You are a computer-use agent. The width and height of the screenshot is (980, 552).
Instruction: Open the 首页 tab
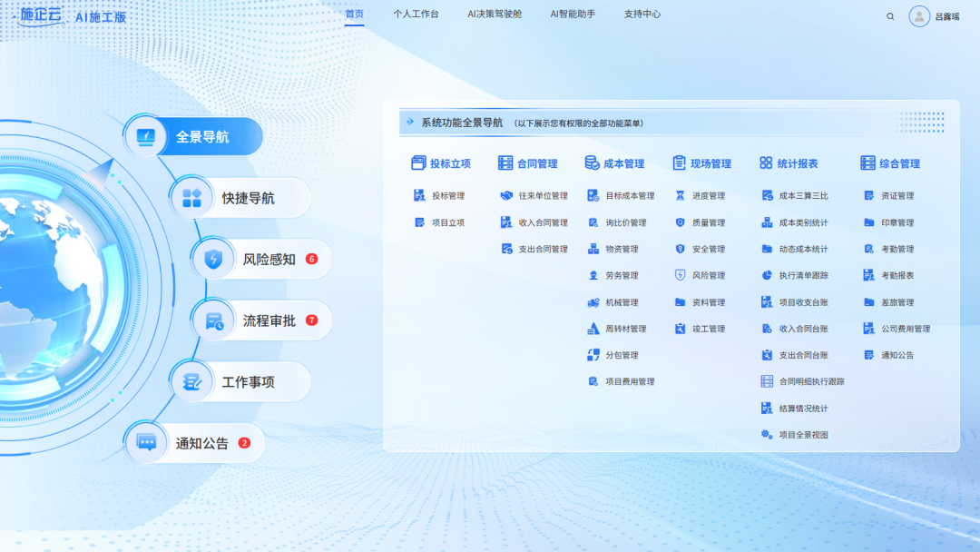click(355, 14)
